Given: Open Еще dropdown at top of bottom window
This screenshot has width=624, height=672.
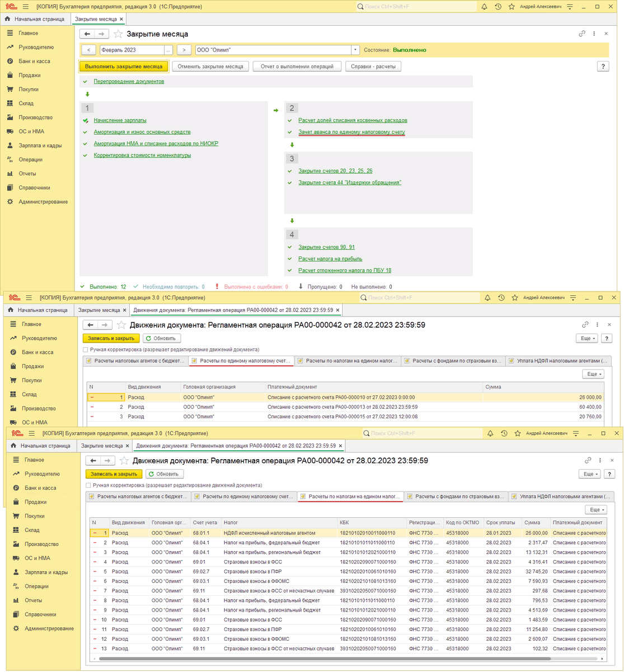Looking at the screenshot, I should pyautogui.click(x=590, y=474).
